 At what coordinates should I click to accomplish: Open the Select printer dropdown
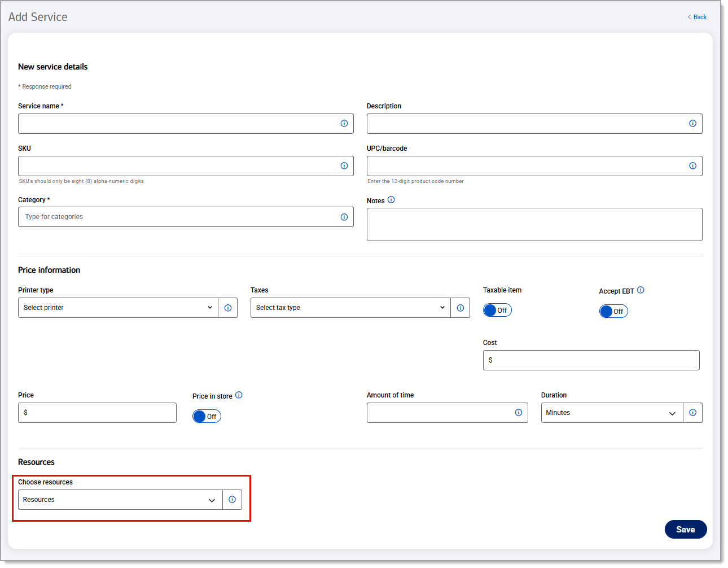click(x=118, y=308)
